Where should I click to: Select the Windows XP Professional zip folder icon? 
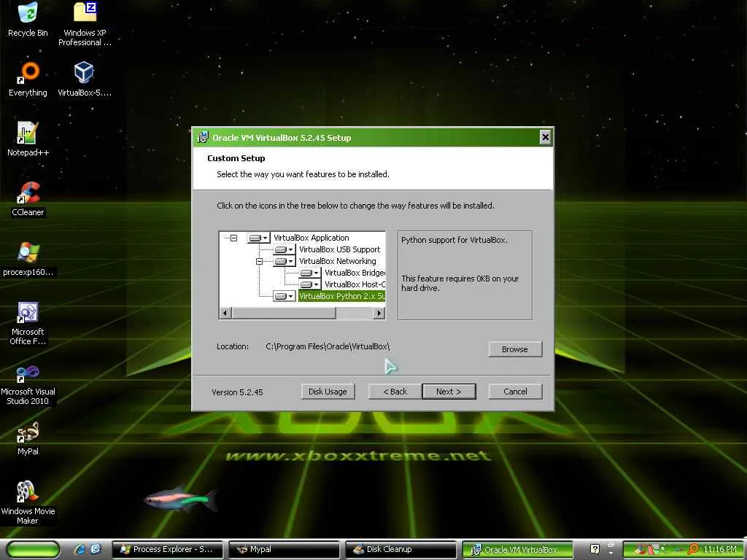pos(85,24)
